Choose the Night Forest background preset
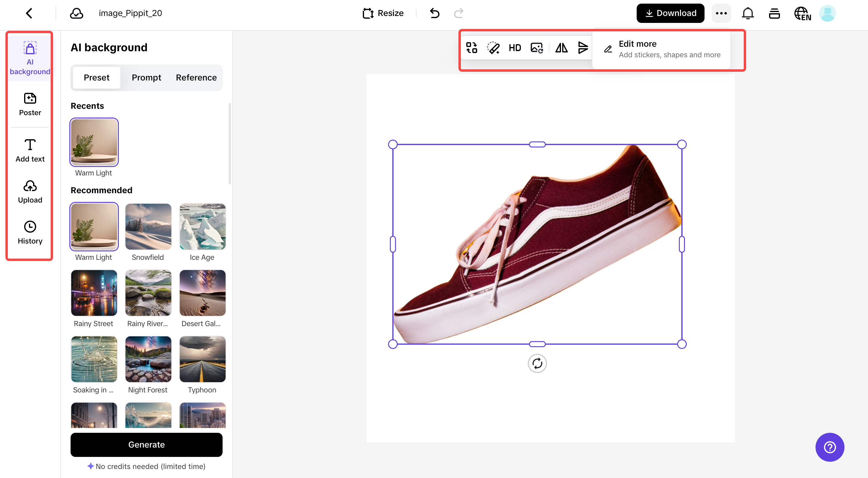Image resolution: width=868 pixels, height=478 pixels. pyautogui.click(x=148, y=359)
